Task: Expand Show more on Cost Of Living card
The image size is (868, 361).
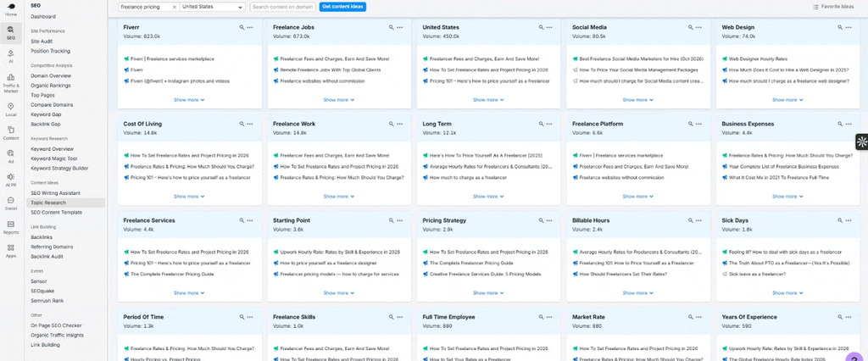Action: click(x=189, y=197)
